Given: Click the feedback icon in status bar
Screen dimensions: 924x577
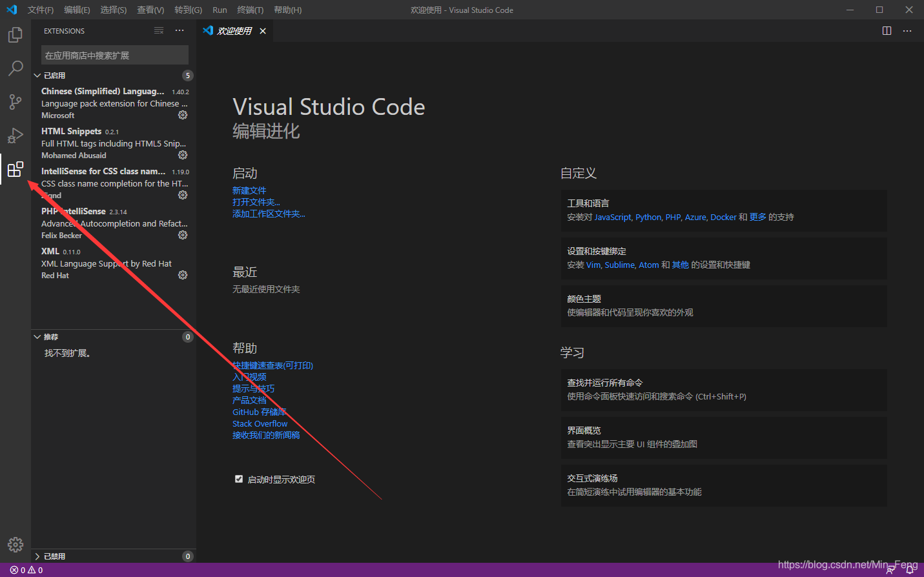Looking at the screenshot, I should (x=891, y=570).
